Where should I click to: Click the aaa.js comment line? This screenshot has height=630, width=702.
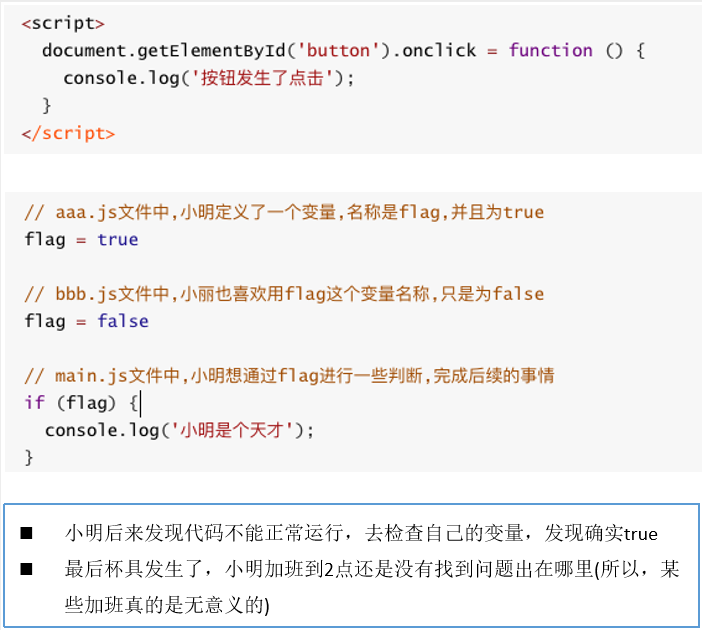[284, 212]
